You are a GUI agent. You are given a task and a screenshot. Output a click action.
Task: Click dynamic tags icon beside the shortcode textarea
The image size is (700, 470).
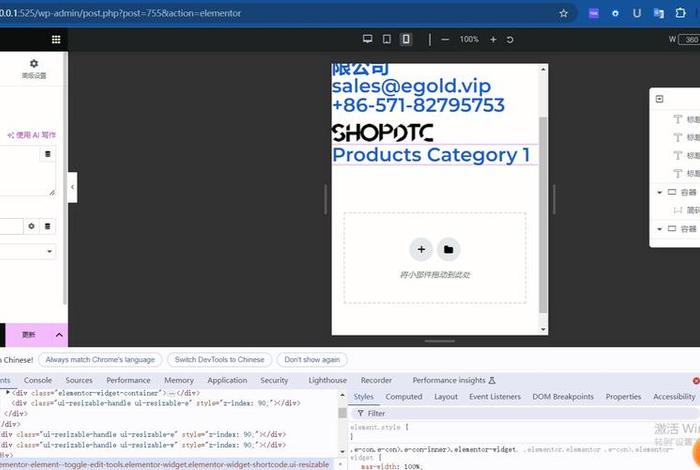[x=47, y=154]
